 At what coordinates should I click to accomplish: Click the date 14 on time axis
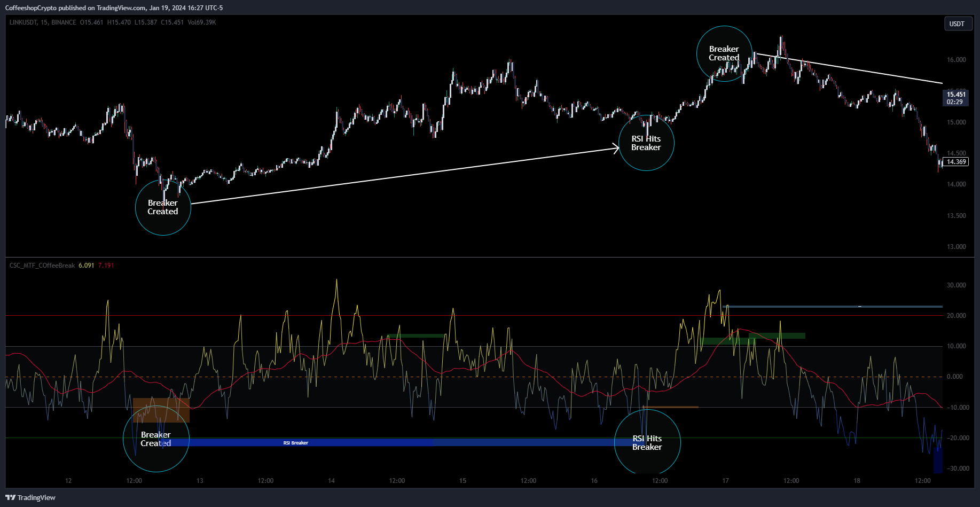point(331,481)
